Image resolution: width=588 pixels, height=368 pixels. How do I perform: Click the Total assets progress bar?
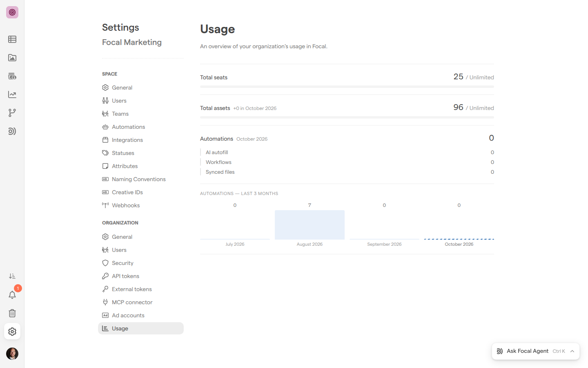[x=347, y=117]
